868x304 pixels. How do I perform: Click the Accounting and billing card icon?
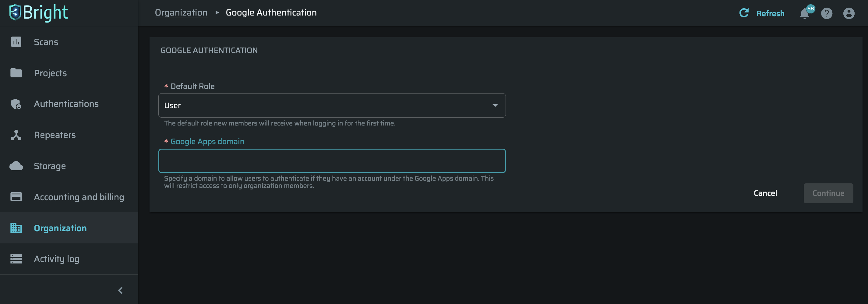16,197
